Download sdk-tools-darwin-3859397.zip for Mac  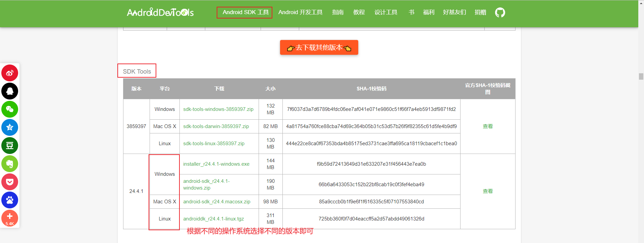coord(216,126)
